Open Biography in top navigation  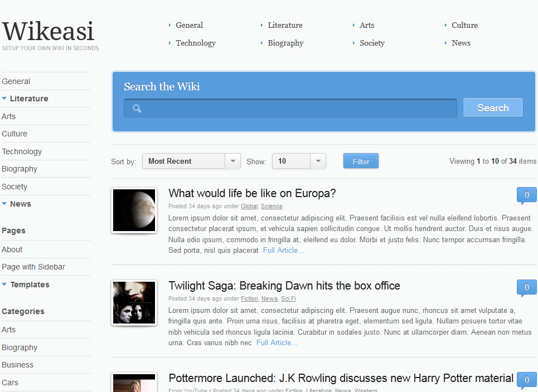point(285,43)
